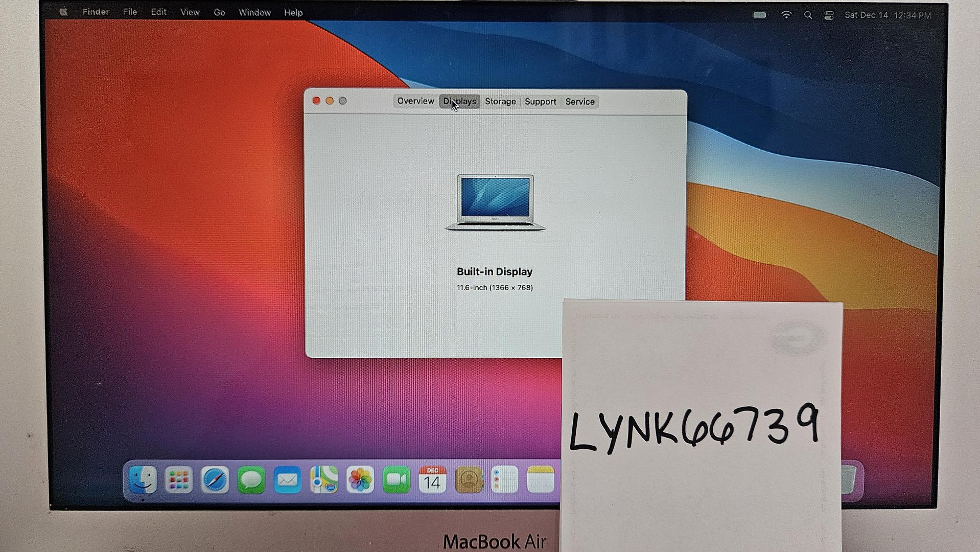Open Mail from the Dock

(287, 479)
